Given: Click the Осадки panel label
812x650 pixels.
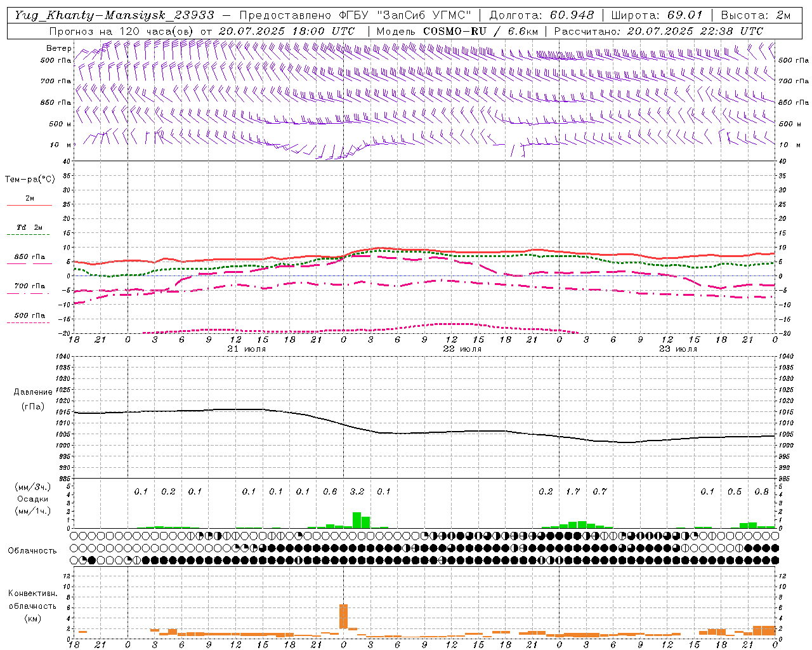Looking at the screenshot, I should coord(33,499).
